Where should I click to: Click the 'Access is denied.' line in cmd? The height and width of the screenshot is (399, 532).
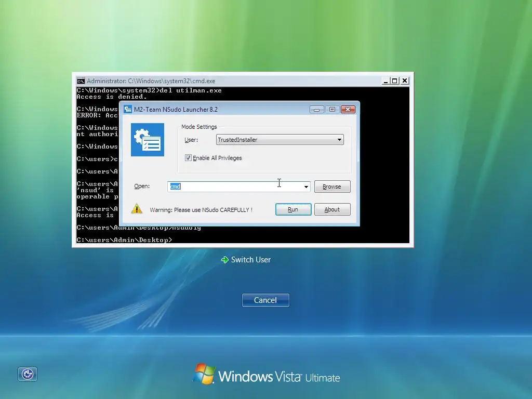click(x=112, y=97)
